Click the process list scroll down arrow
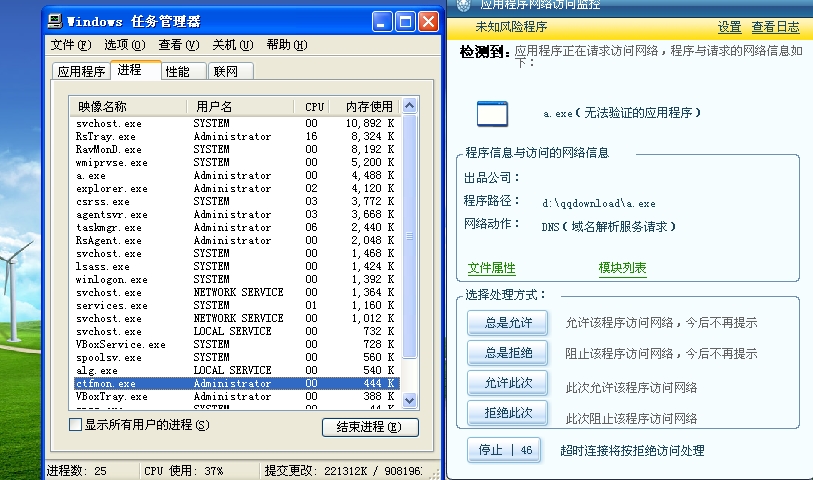This screenshot has width=813, height=480. point(410,400)
